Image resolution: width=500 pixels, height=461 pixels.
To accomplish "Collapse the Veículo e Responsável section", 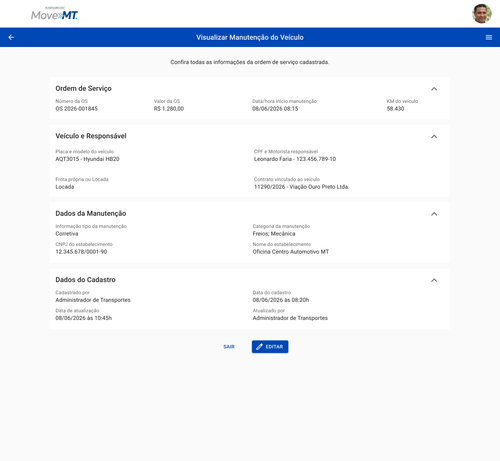I will tap(434, 136).
